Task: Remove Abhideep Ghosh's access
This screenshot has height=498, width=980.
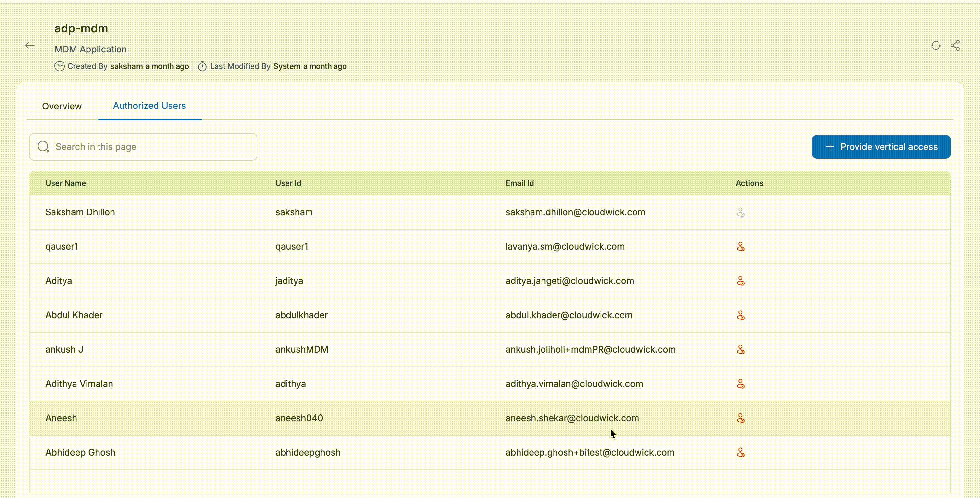Action: (x=740, y=452)
